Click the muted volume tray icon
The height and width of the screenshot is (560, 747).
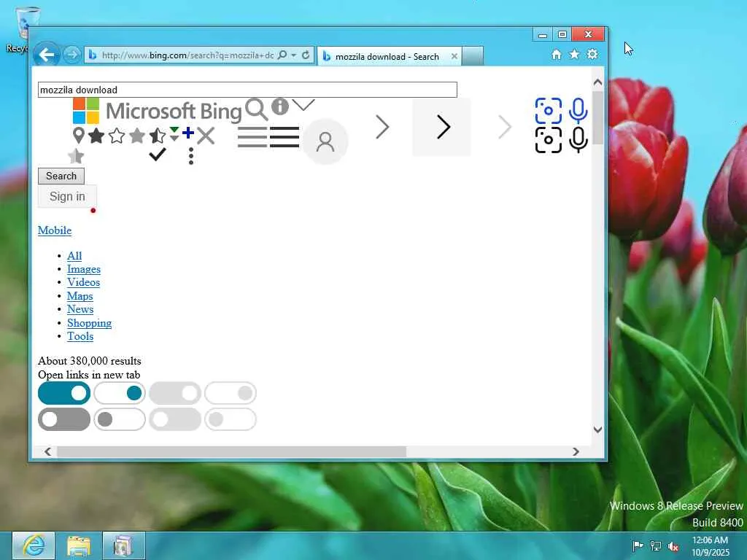click(673, 546)
